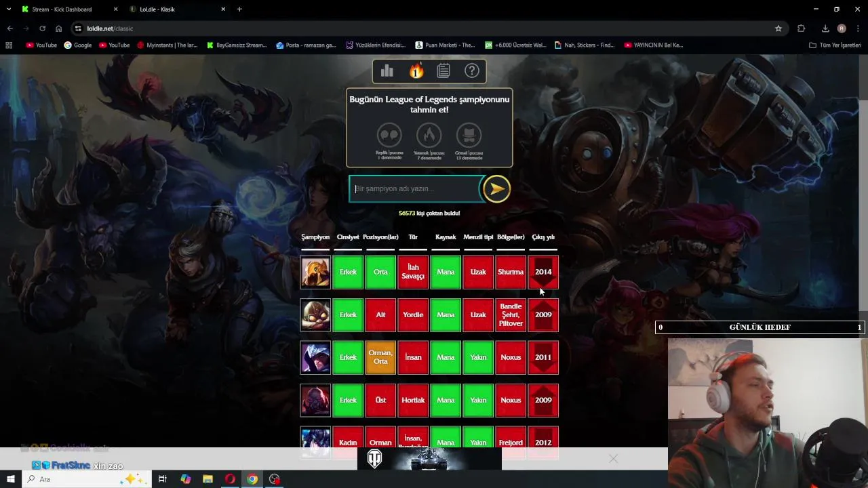The image size is (868, 488).
Task: Open the patch notes notepad icon
Action: [x=443, y=70]
